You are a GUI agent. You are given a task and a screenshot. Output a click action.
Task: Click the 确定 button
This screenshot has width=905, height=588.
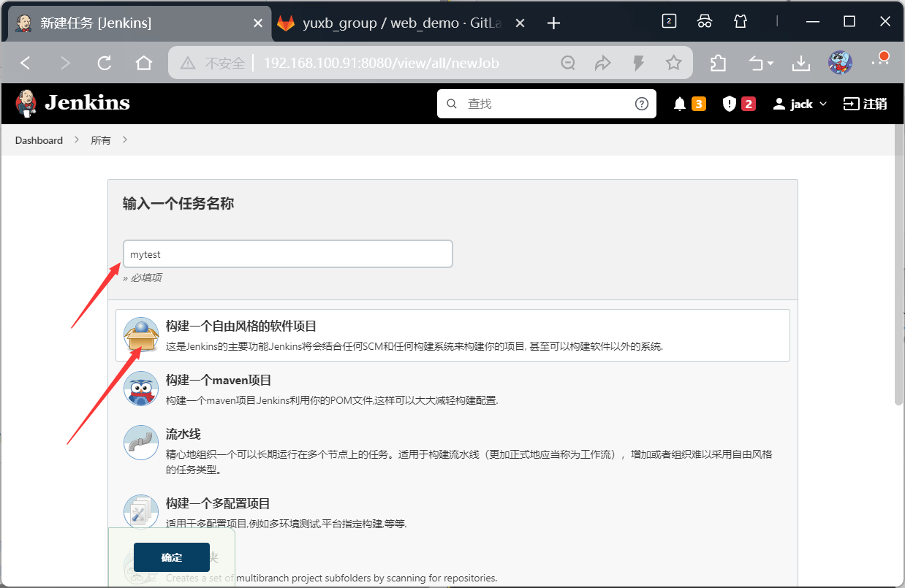tap(172, 557)
